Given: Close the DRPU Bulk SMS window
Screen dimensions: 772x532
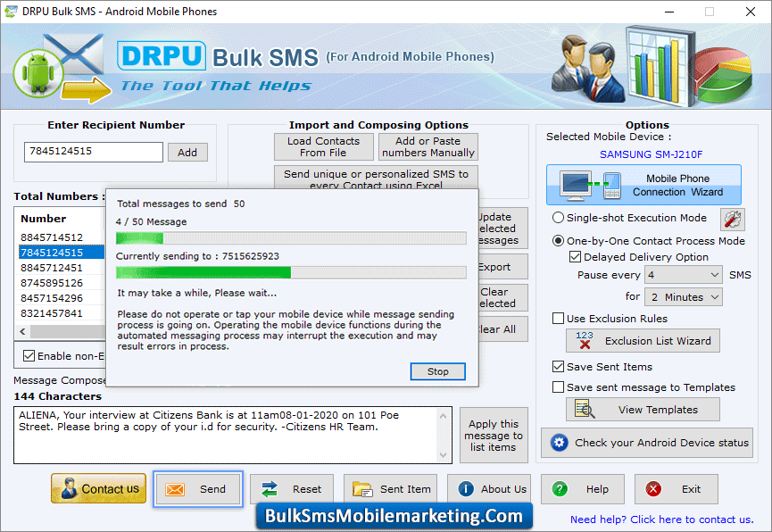Looking at the screenshot, I should pyautogui.click(x=751, y=12).
